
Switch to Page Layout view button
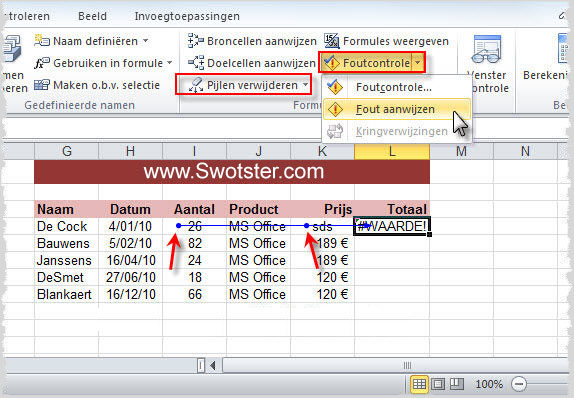point(438,384)
